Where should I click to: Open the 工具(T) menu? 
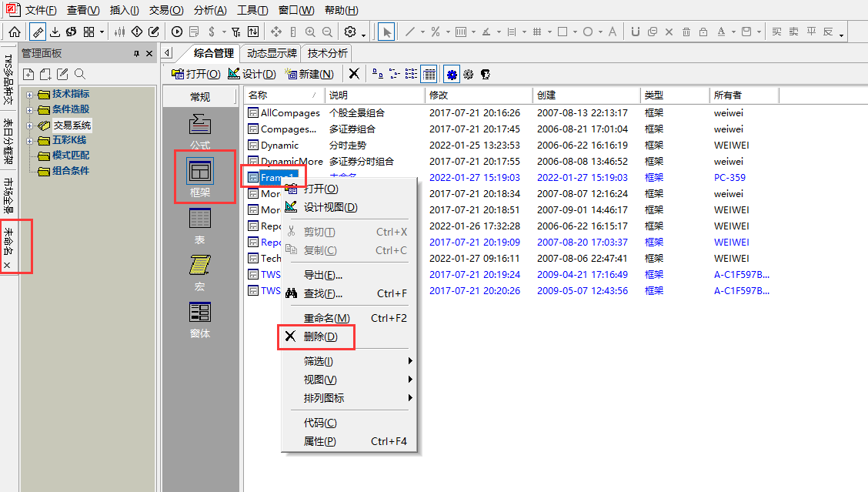252,10
